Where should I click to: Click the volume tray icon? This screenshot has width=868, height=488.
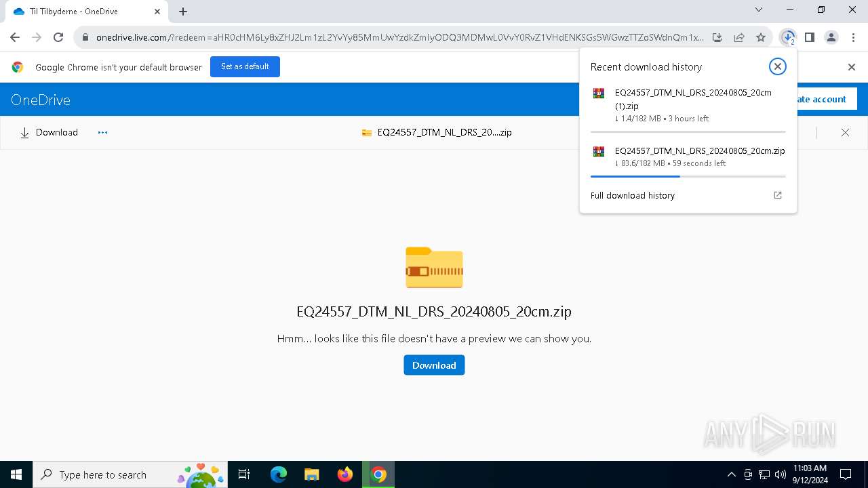(x=781, y=474)
